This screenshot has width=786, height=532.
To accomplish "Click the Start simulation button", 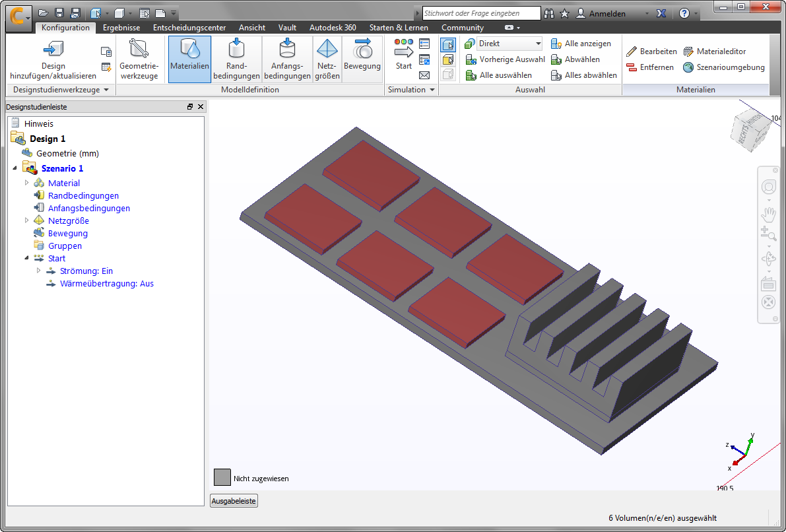I will [403, 54].
